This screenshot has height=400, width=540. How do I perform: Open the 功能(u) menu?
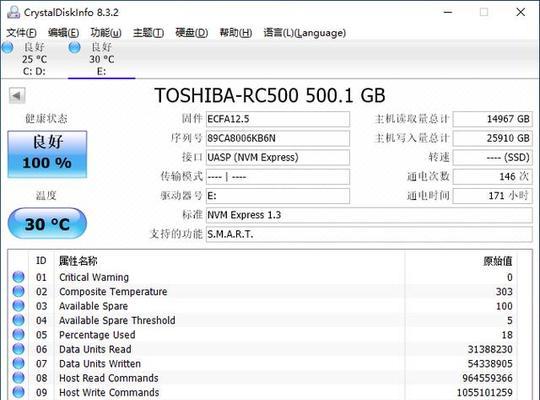(106, 33)
